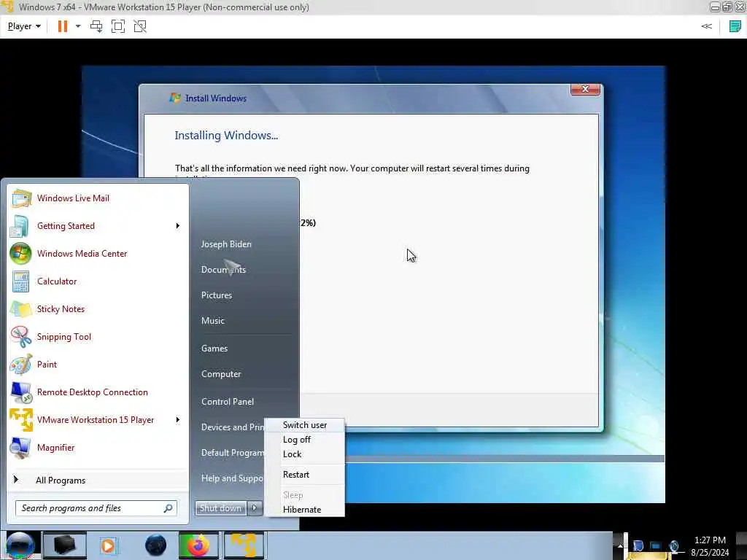Pause the virtual machine
Screen dimensions: 747x560
click(x=63, y=26)
